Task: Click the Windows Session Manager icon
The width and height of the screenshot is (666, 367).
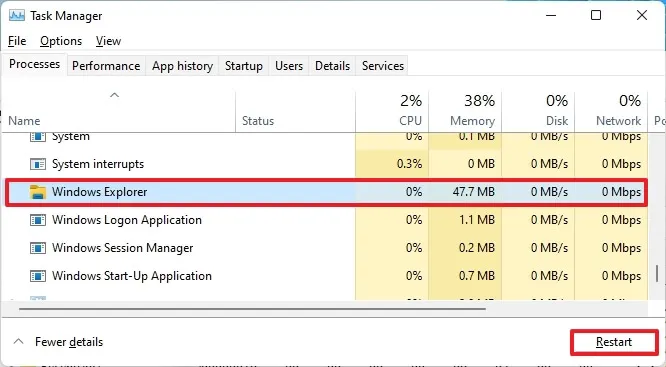Action: tap(38, 248)
